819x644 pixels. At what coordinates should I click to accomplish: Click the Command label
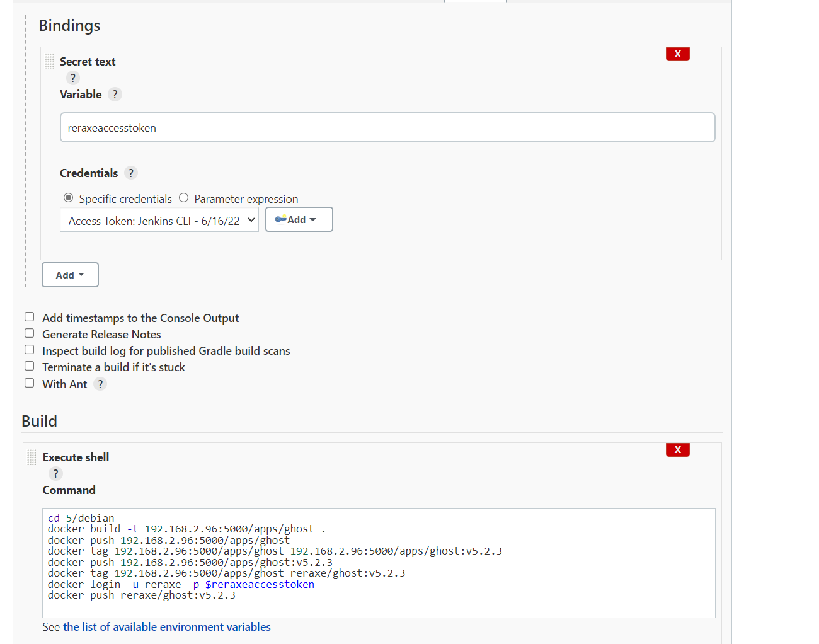69,490
